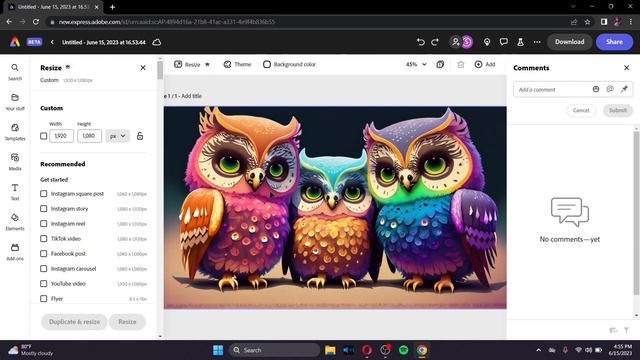The height and width of the screenshot is (360, 640).
Task: Toggle the width-height aspect ratio lock
Action: coord(140,136)
